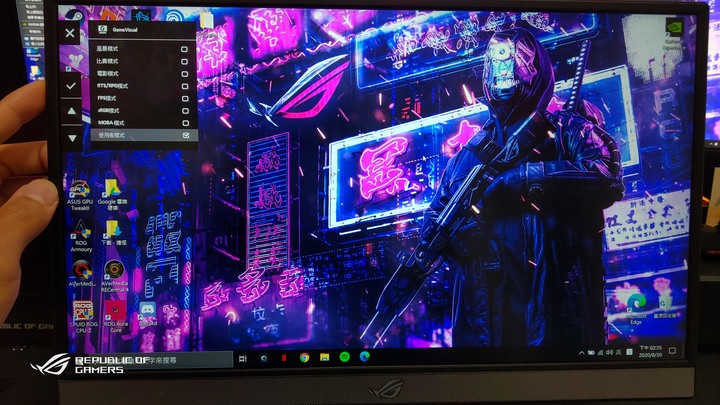
Task: Open the volume icon in system tray
Action: tap(609, 353)
